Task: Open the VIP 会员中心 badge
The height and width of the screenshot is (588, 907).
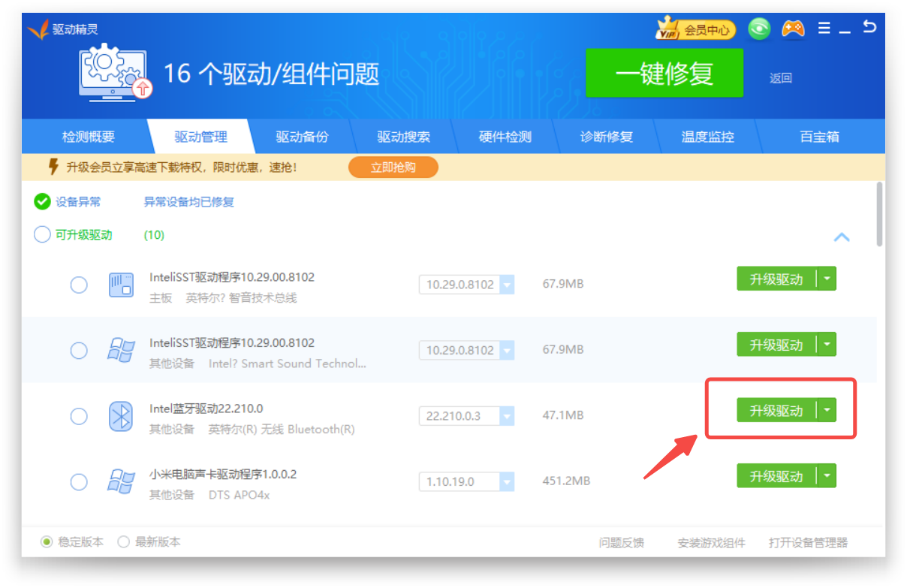Action: [695, 30]
